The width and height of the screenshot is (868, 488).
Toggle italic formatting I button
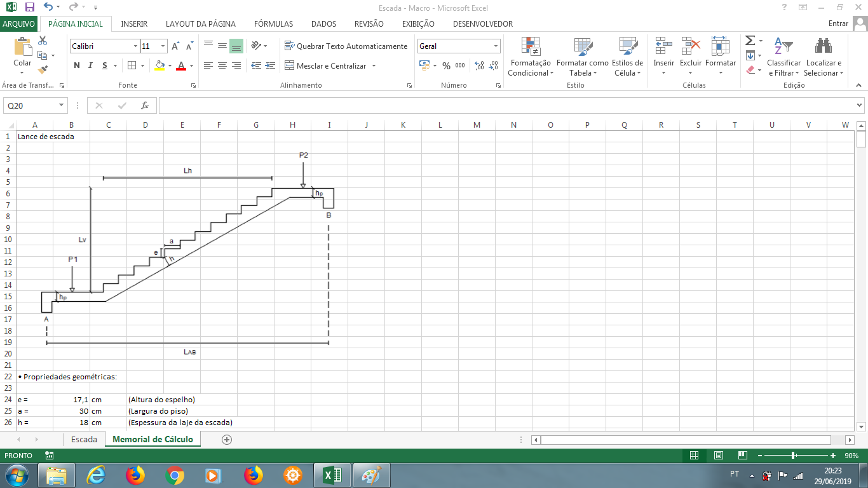(x=90, y=65)
